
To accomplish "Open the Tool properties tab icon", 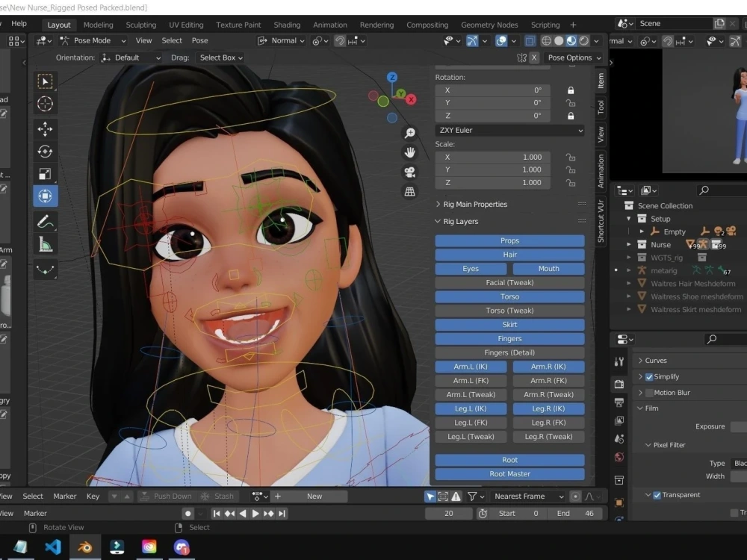I will tap(619, 362).
